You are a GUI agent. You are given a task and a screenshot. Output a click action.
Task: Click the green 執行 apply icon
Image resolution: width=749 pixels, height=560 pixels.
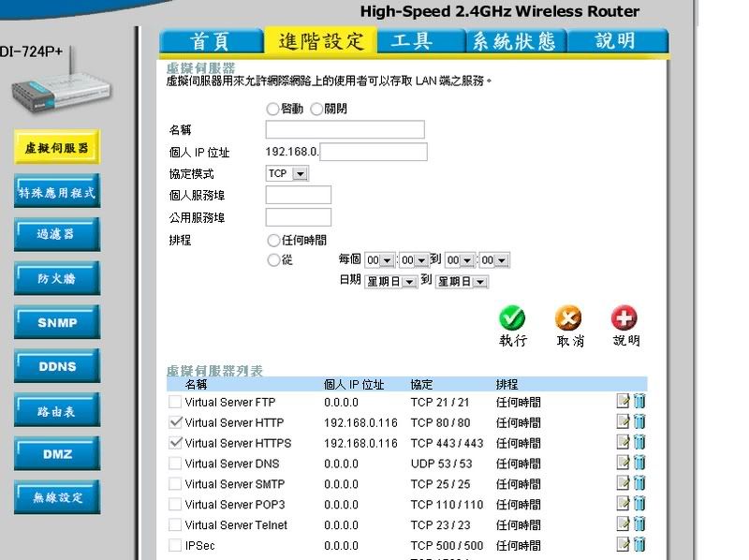pyautogui.click(x=512, y=318)
